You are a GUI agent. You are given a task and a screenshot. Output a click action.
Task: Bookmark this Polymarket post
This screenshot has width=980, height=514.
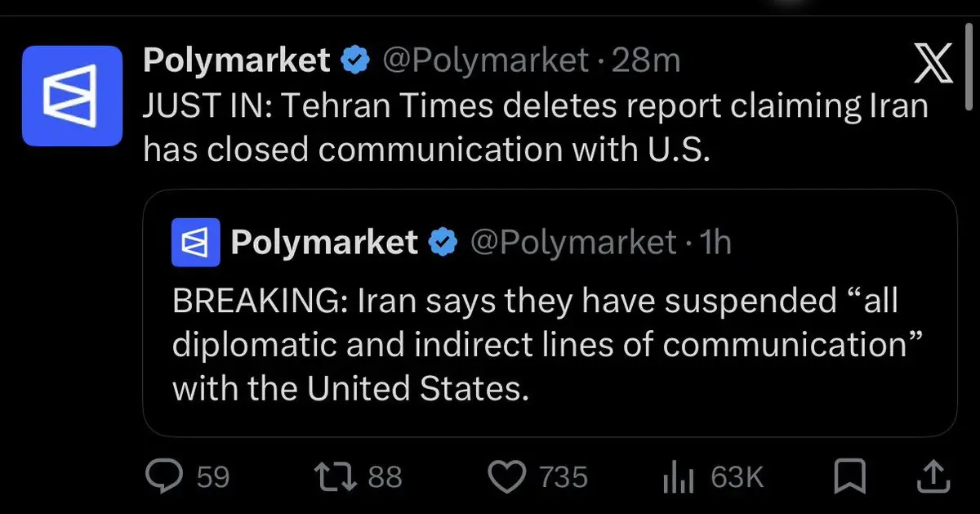[x=851, y=476]
